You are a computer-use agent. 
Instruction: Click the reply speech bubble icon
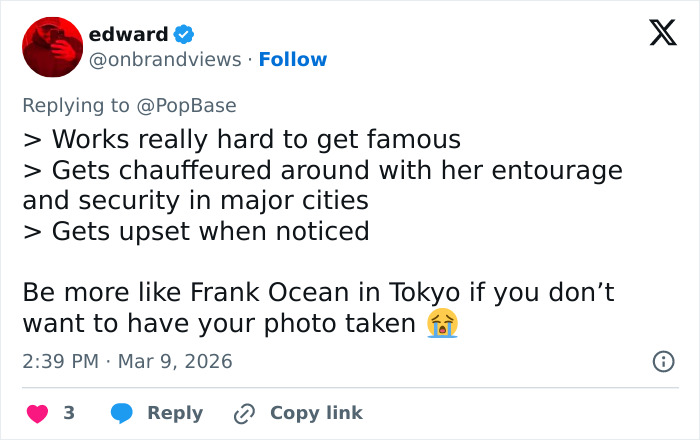[x=122, y=413]
